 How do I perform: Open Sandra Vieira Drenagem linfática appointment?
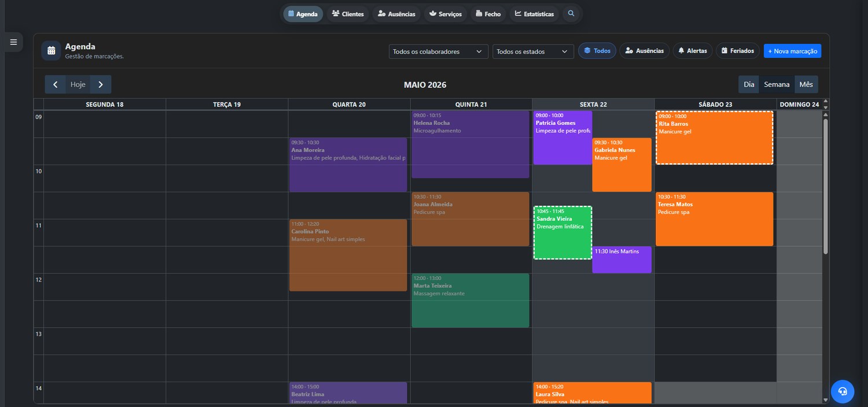[562, 232]
